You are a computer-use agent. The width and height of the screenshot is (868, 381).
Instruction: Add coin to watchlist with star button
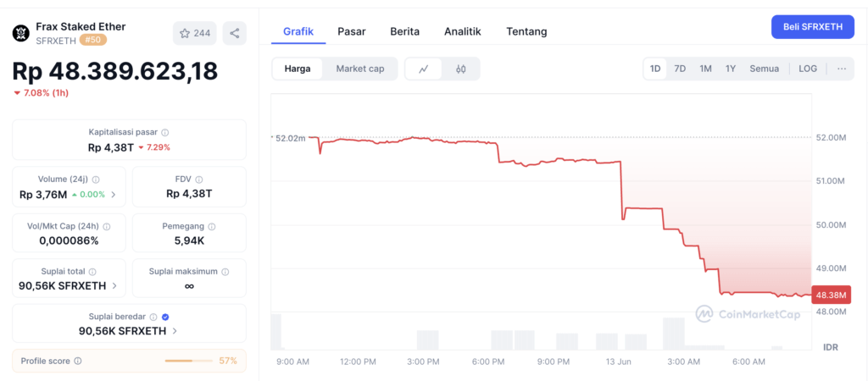(195, 33)
